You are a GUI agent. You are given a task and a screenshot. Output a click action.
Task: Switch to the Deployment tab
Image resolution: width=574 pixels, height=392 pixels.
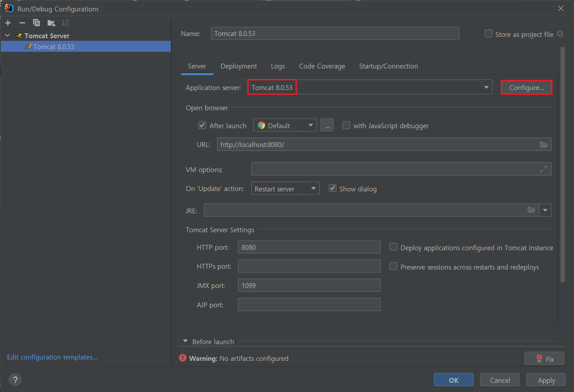coord(238,66)
